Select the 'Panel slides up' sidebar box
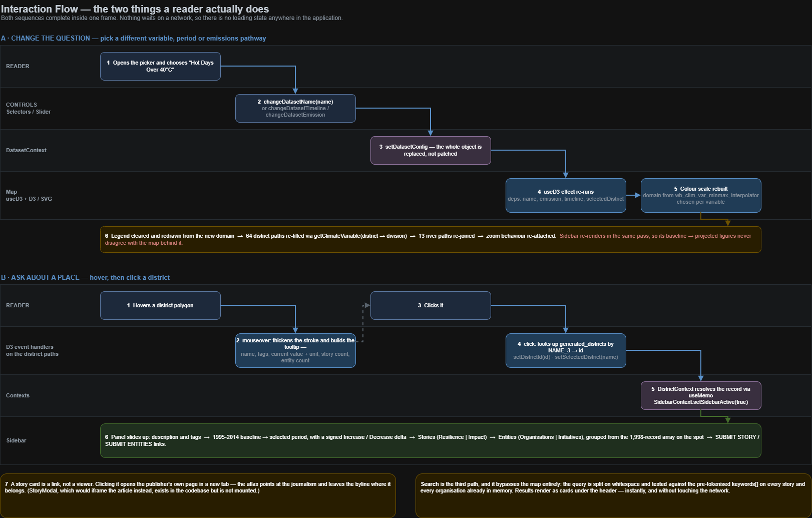 tap(431, 440)
